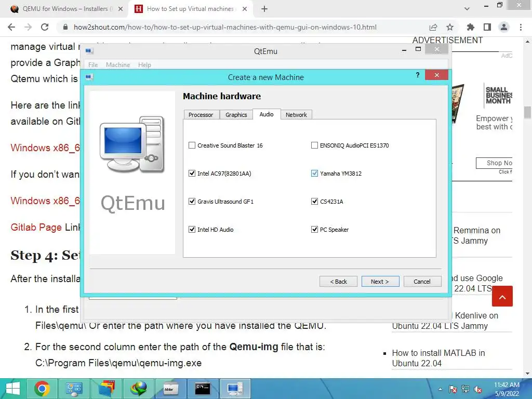Image resolution: width=532 pixels, height=399 pixels.
Task: Go back with the Back button
Action: point(338,281)
